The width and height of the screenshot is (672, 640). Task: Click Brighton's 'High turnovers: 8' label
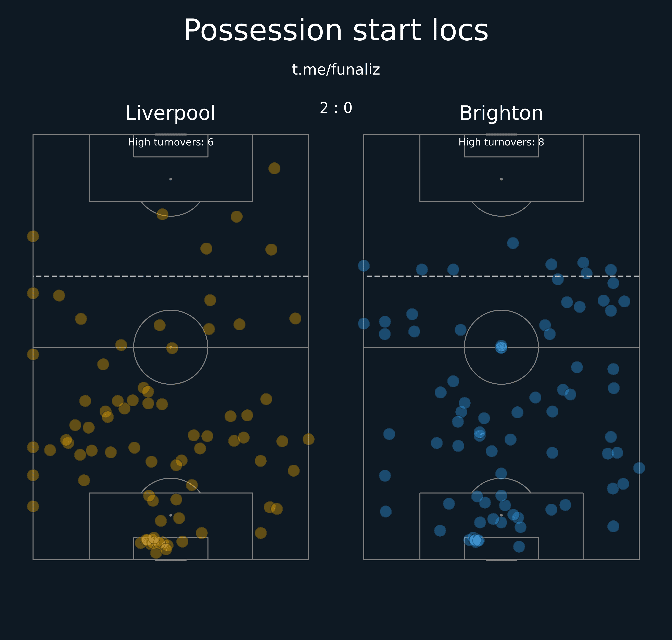pos(501,142)
